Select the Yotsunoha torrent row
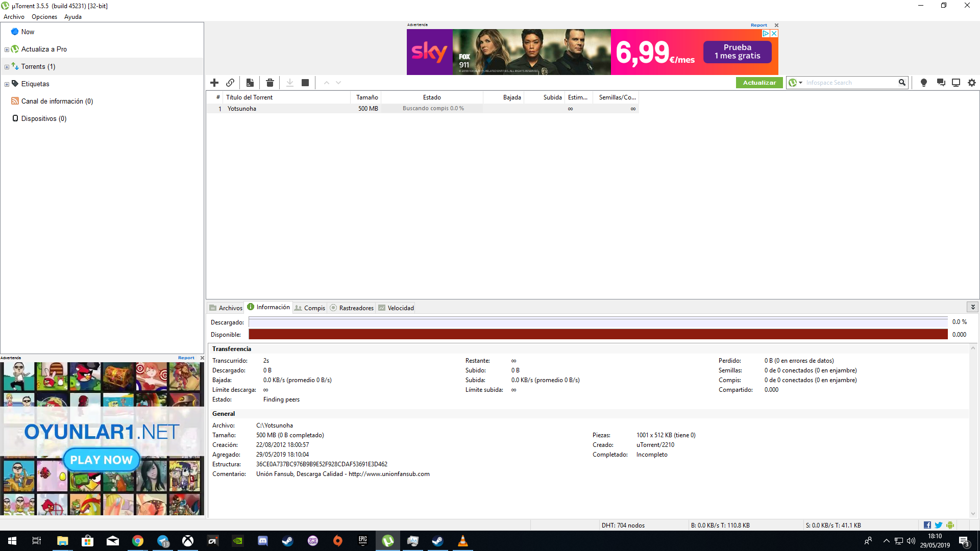The height and width of the screenshot is (551, 980). pos(423,109)
